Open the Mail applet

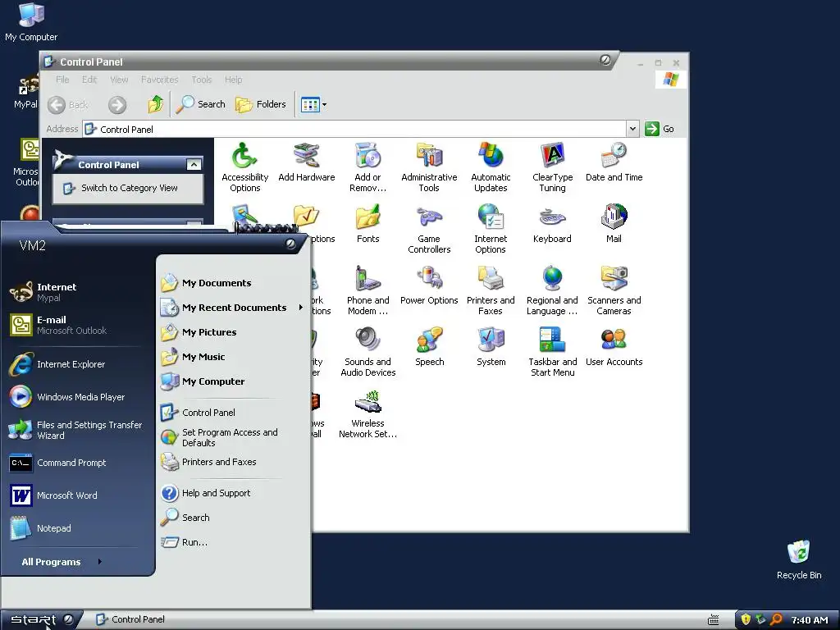click(x=614, y=224)
